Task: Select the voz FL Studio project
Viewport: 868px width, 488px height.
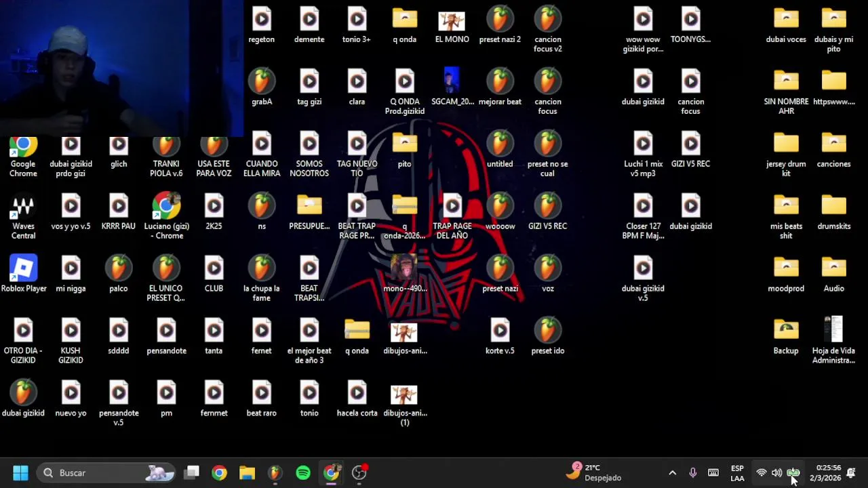Action: click(x=548, y=274)
